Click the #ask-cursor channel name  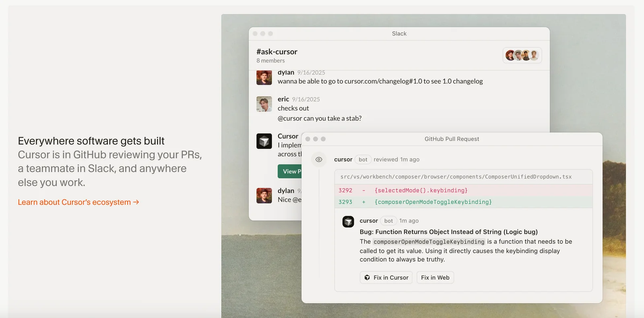click(277, 52)
